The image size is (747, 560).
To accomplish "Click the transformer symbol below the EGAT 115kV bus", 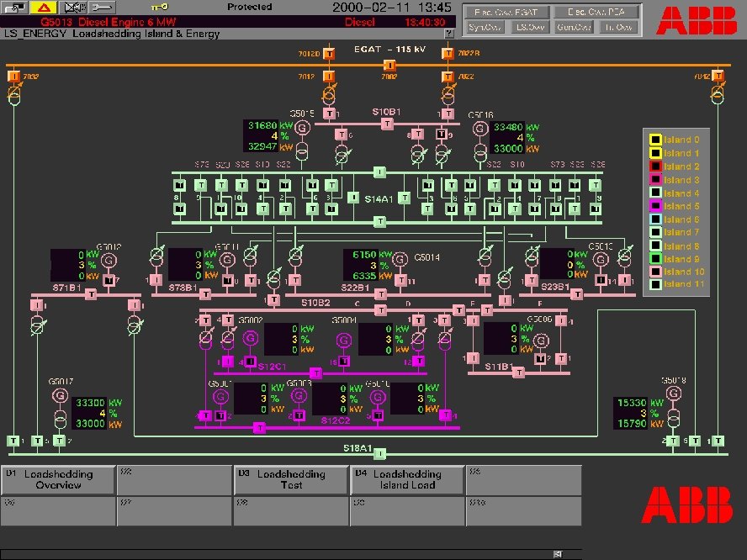I will click(x=329, y=93).
